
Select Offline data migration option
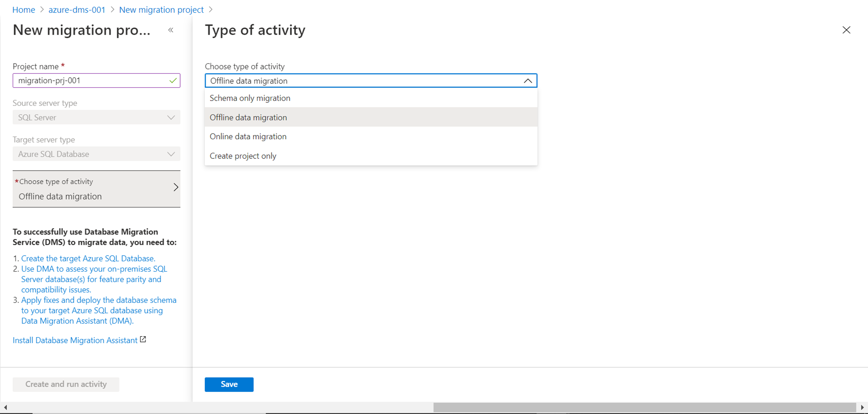click(248, 118)
